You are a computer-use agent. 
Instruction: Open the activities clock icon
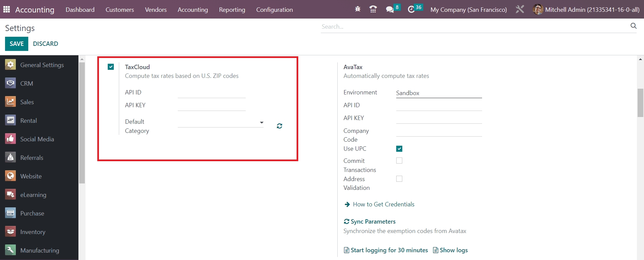(x=411, y=9)
